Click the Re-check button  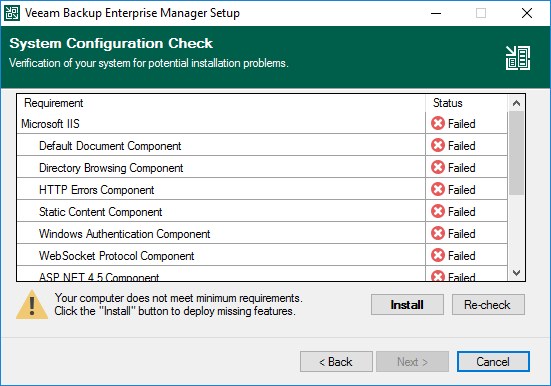pyautogui.click(x=488, y=304)
